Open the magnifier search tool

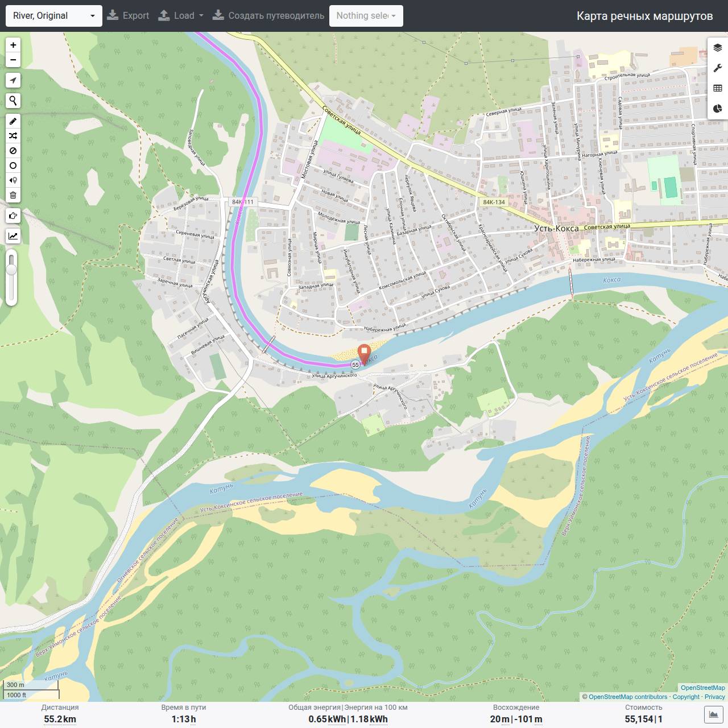[x=13, y=101]
